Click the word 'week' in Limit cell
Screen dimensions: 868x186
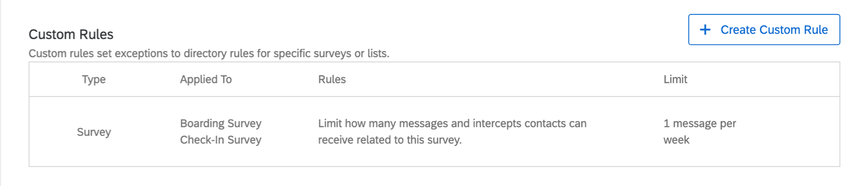tap(677, 139)
